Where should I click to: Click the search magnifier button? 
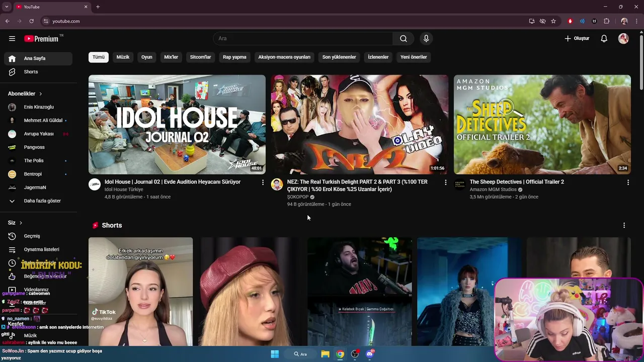click(x=404, y=39)
